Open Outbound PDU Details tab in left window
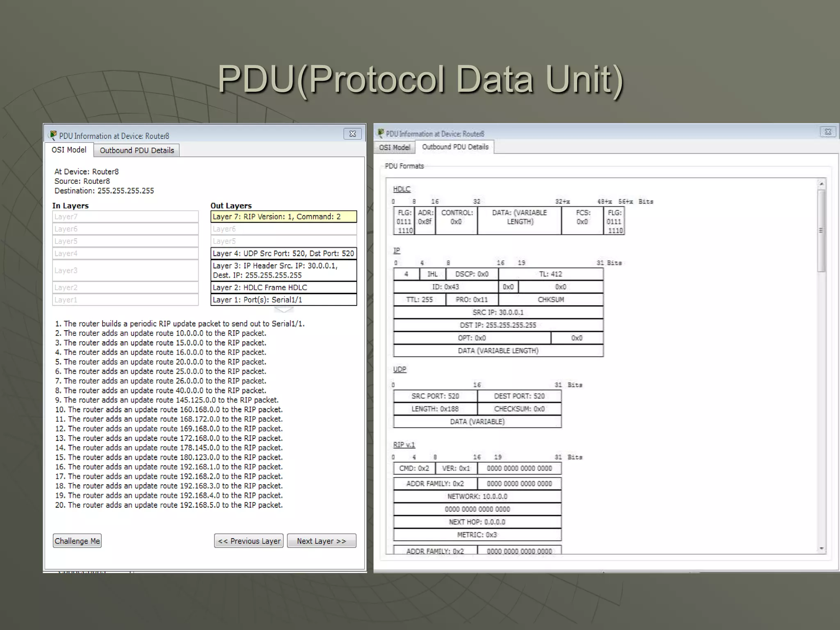The width and height of the screenshot is (840, 630). [x=137, y=150]
